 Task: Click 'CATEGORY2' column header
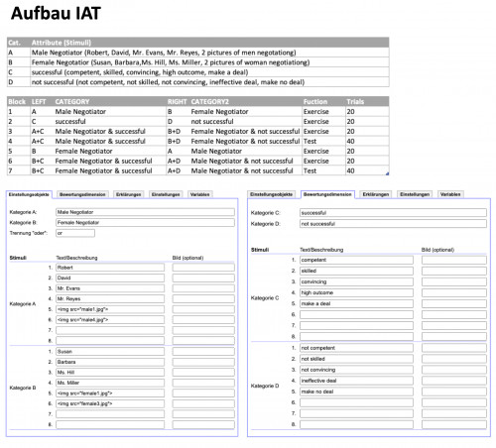pos(209,101)
